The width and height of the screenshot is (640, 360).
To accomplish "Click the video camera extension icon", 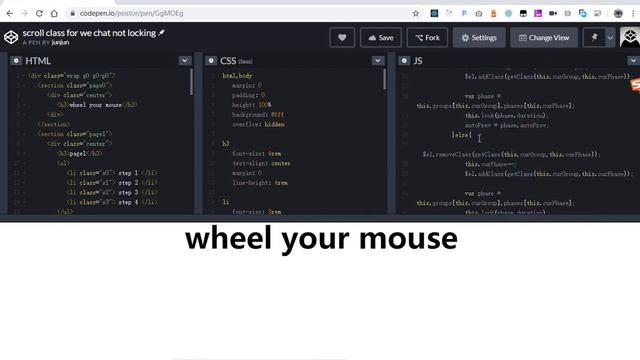I will point(553,13).
